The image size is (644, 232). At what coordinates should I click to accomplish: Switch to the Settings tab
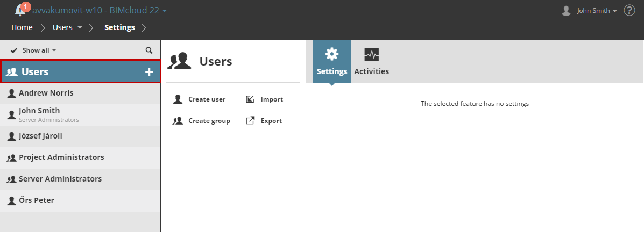point(332,61)
